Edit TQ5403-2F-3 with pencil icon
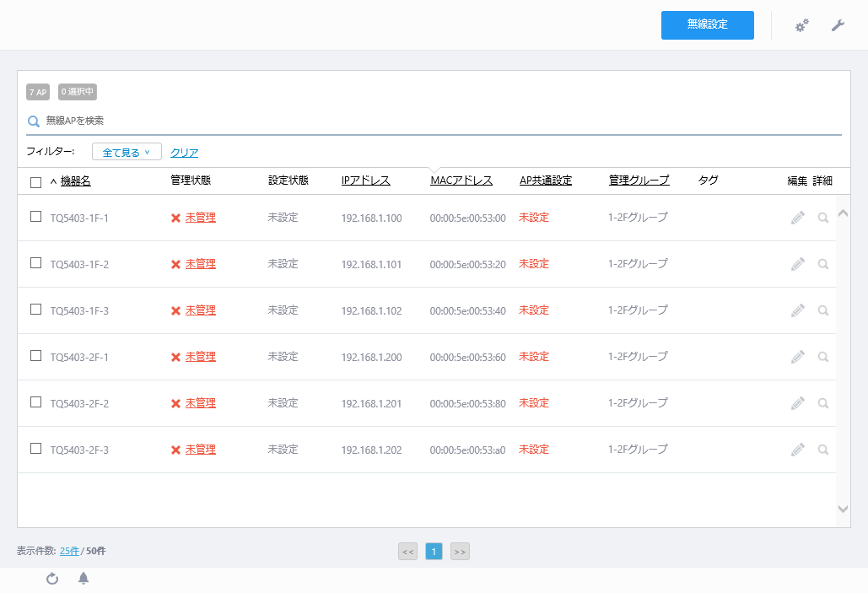 tap(798, 450)
